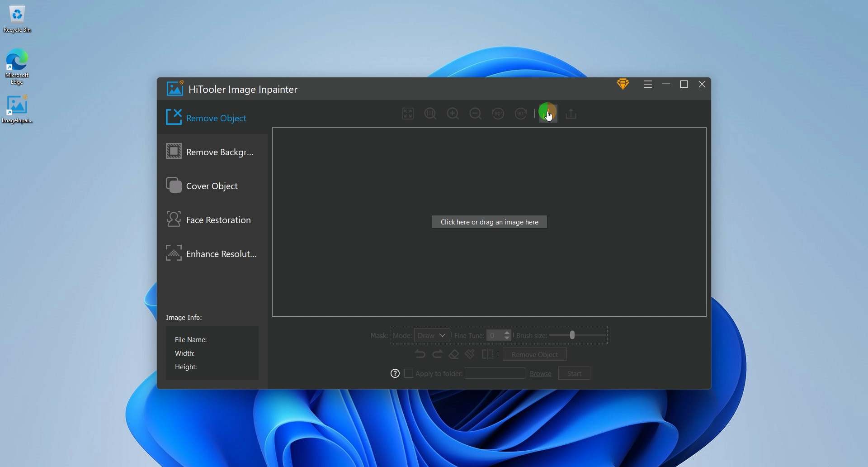
Task: Rotate the image 90 degrees right
Action: pyautogui.click(x=520, y=114)
